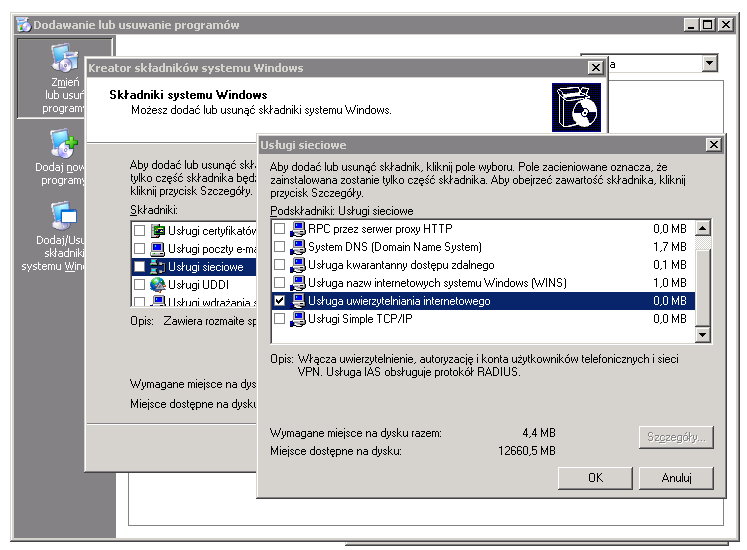Check the RPC przez serwer proxy HTTP checkbox
The image size is (747, 550).
point(280,229)
